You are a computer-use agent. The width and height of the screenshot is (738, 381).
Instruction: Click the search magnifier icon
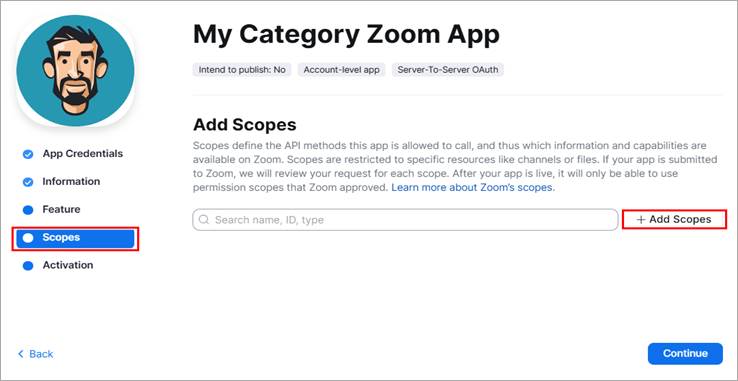tap(204, 219)
